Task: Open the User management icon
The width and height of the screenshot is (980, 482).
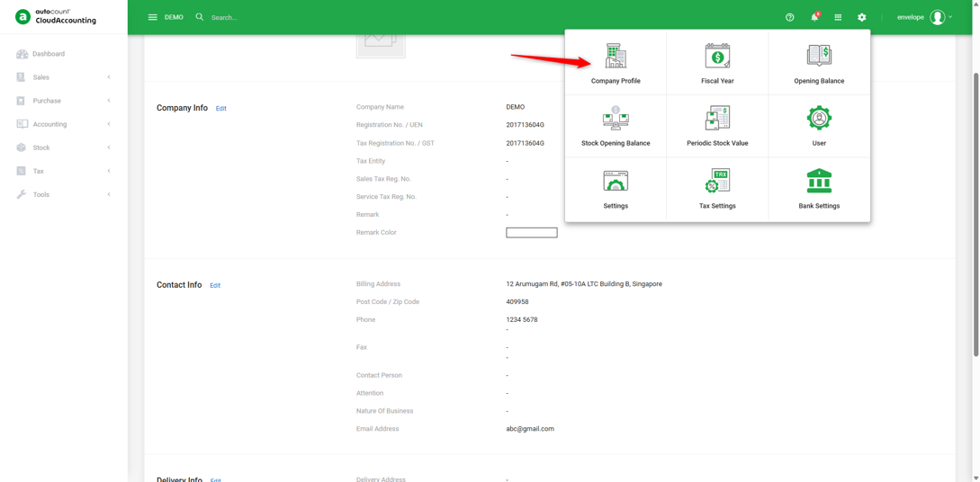Action: [x=820, y=118]
